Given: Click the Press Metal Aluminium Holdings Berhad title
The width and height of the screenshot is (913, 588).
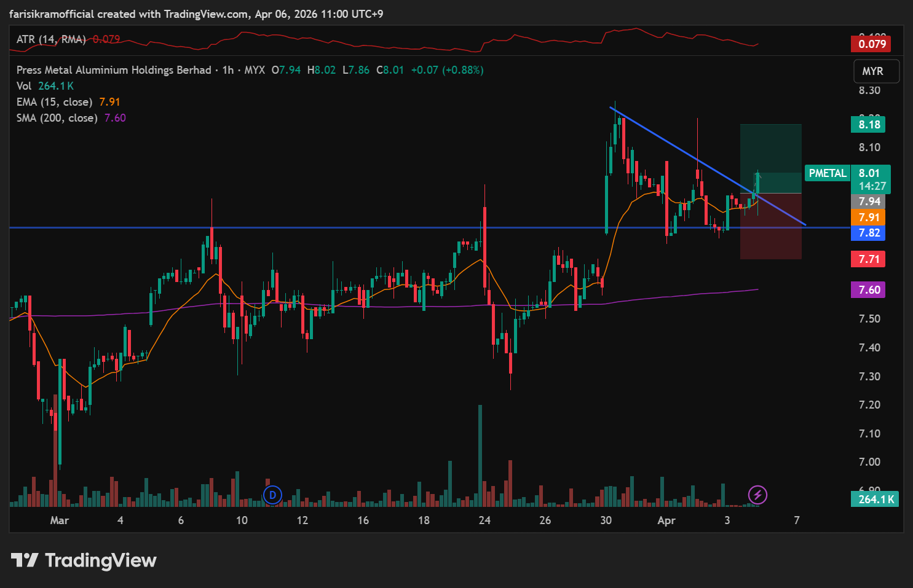Looking at the screenshot, I should pyautogui.click(x=114, y=70).
